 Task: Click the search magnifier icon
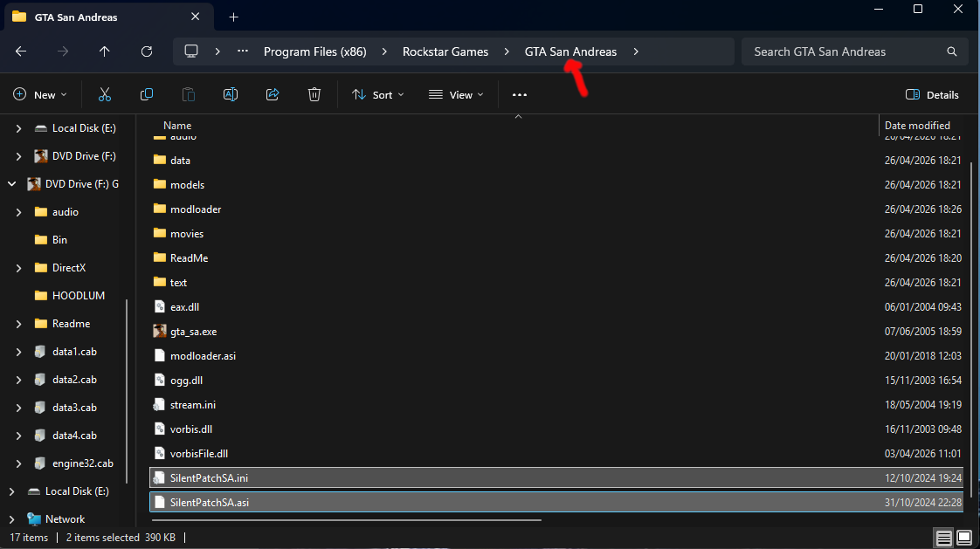click(952, 51)
